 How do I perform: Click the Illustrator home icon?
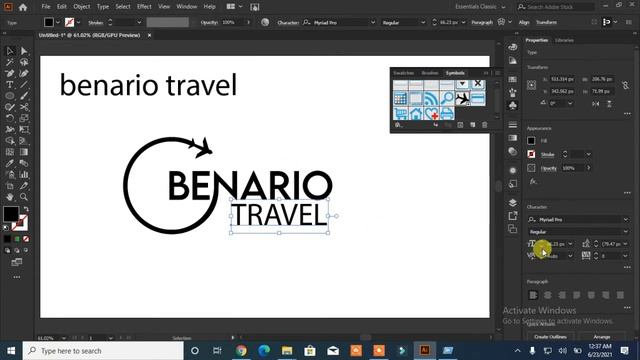[x=23, y=7]
